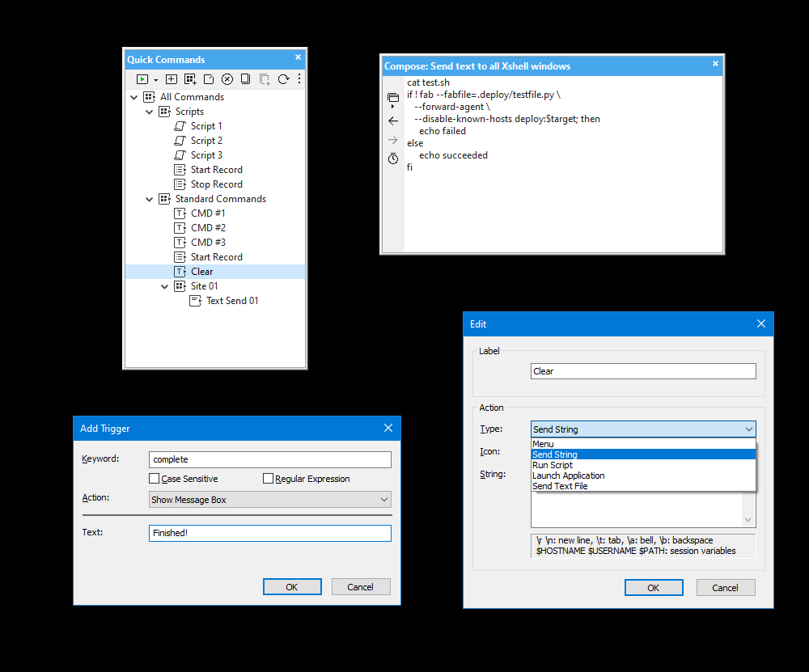Image resolution: width=809 pixels, height=672 pixels.
Task: Click the green Run command icon in Quick Commands
Action: [142, 79]
